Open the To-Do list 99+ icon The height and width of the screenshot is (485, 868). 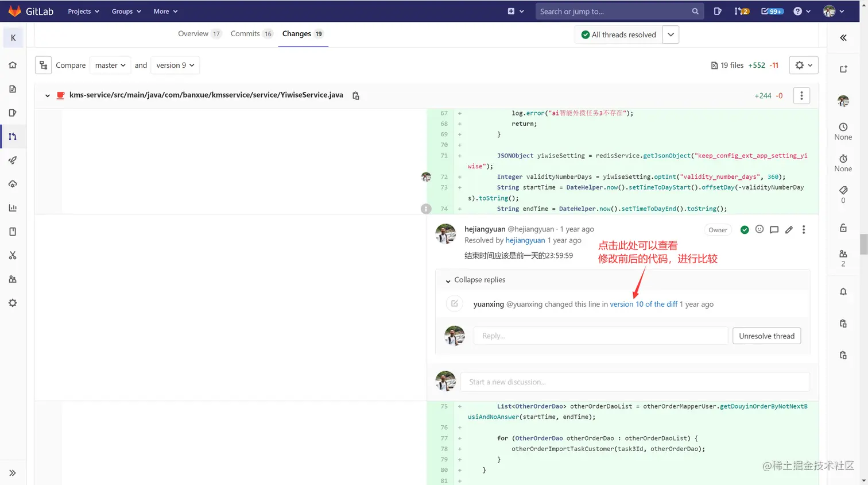coord(772,11)
